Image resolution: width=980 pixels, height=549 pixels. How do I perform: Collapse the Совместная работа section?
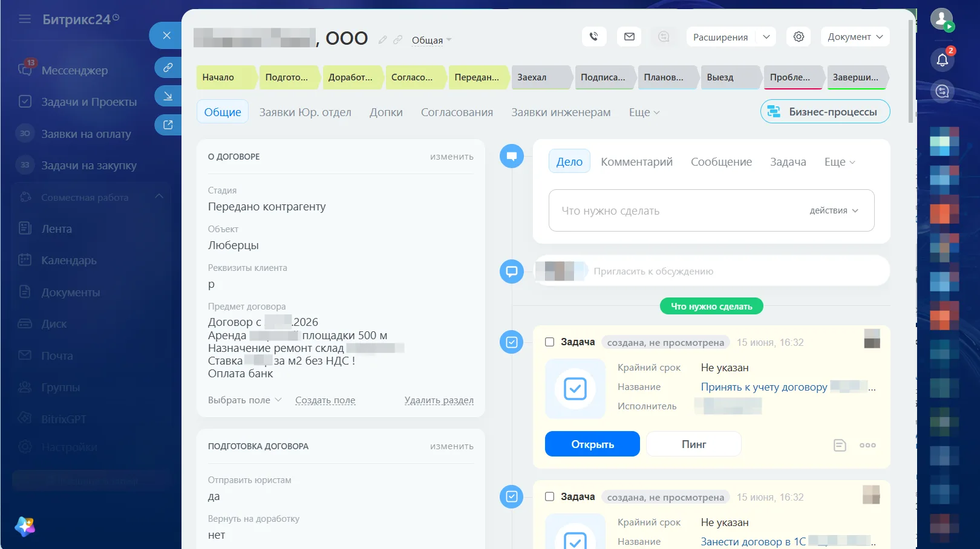pos(159,197)
